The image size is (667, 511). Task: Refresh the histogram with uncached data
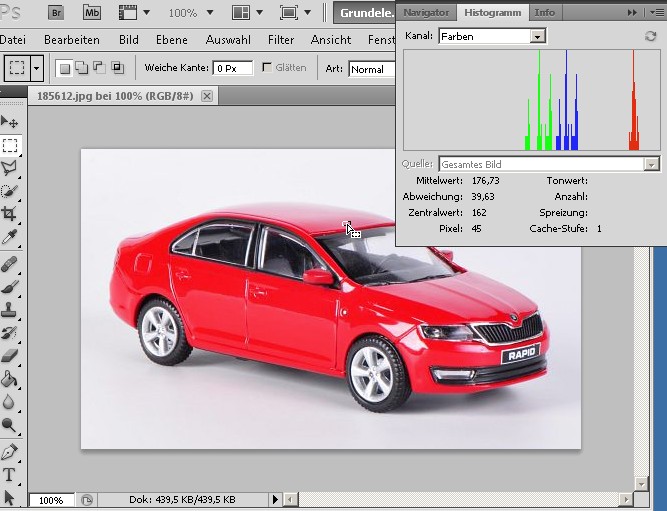click(x=650, y=36)
